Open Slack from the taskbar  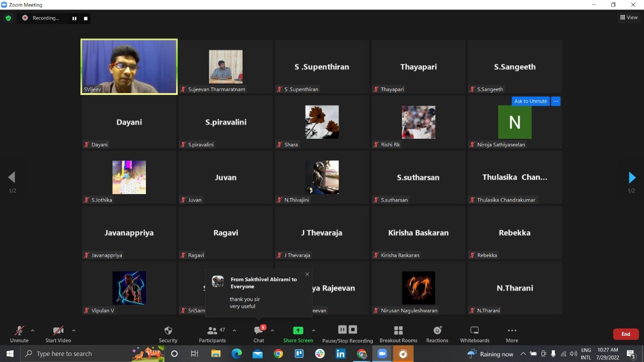pyautogui.click(x=320, y=354)
